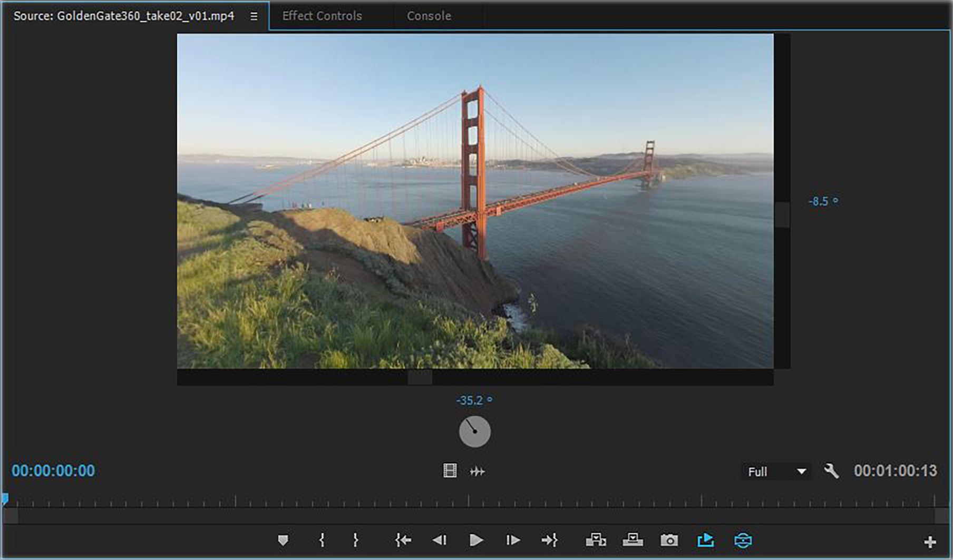Switch to the Effect Controls tab

click(322, 16)
